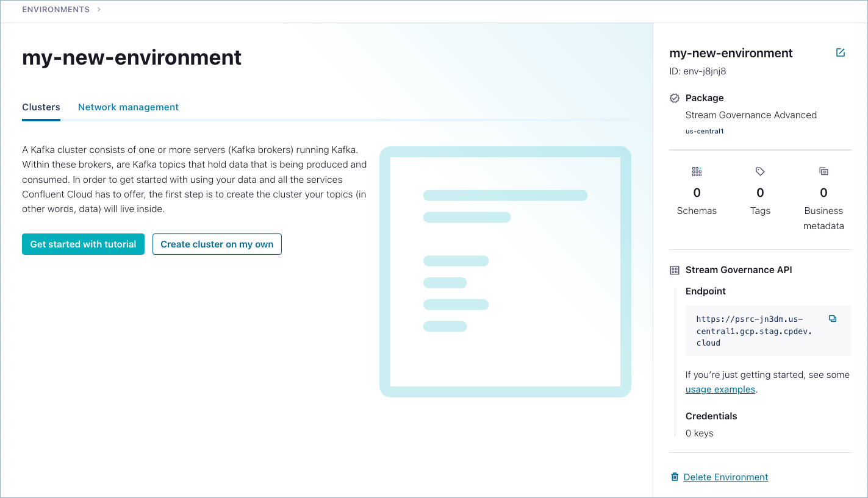Click the Schemas count of zero
This screenshot has width=868, height=498.
[697, 193]
